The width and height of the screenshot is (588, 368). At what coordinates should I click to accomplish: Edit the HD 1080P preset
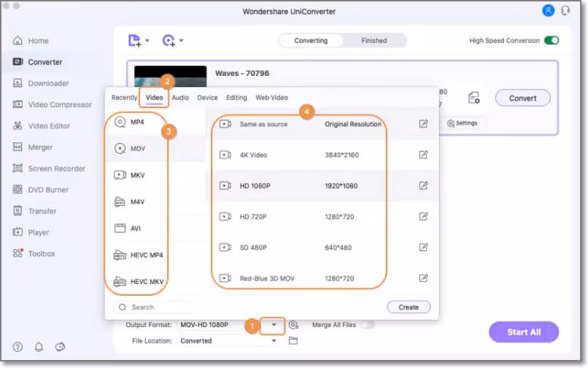423,185
